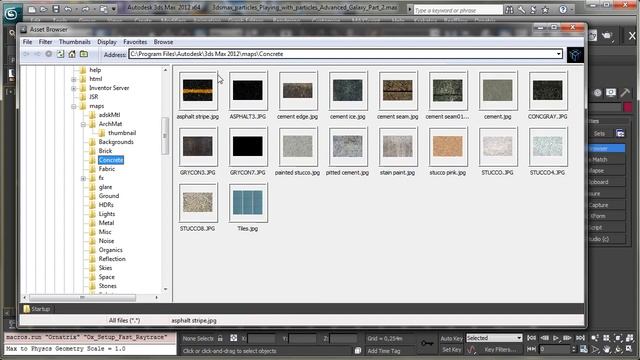Click the Previous Frame playback button
The width and height of the screenshot is (640, 360).
point(544,338)
